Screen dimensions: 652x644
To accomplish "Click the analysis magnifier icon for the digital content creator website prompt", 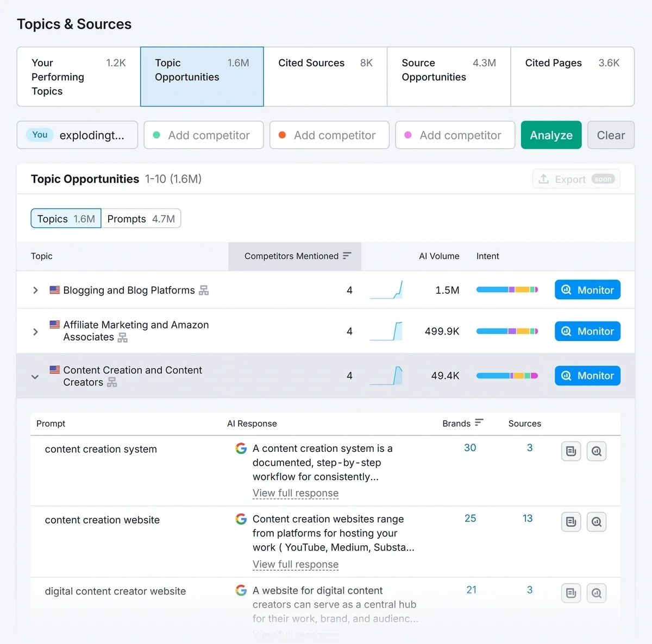I will coord(596,593).
